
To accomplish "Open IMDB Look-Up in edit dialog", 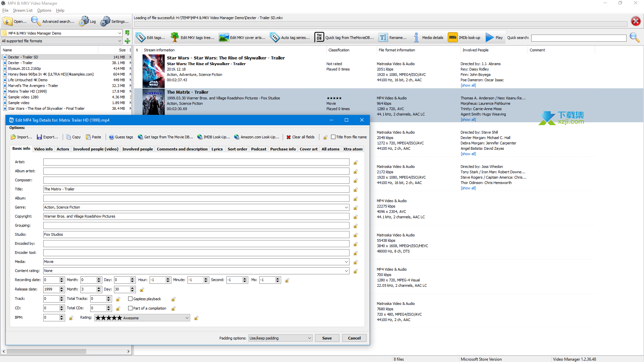I will coord(214,137).
